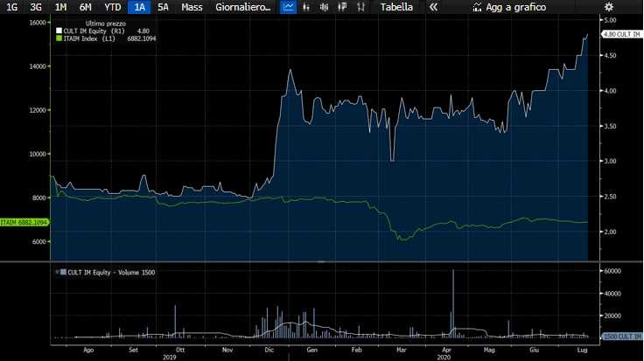Screen dimensions: 644x361
Task: Choose the Mass range option
Action: click(x=192, y=7)
